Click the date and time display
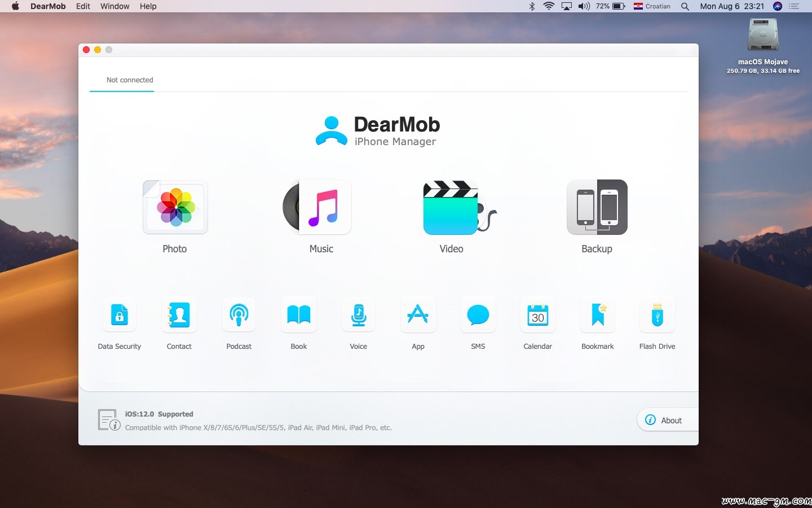This screenshot has width=812, height=508. 732,6
